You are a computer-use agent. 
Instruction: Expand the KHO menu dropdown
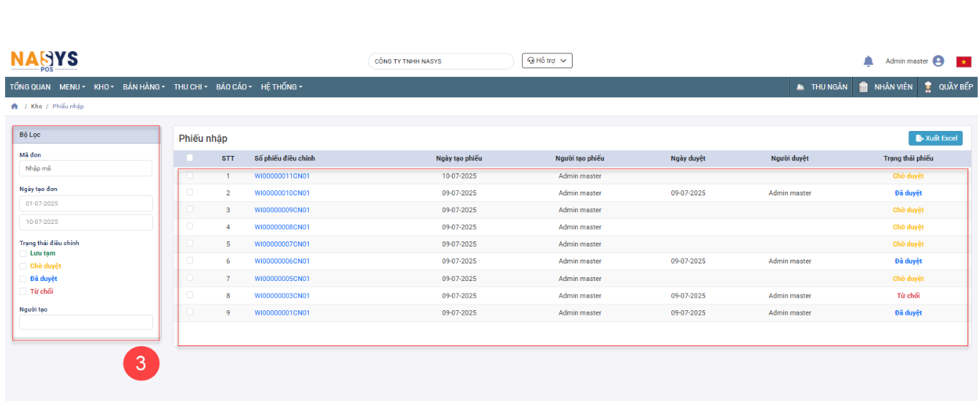click(x=104, y=87)
